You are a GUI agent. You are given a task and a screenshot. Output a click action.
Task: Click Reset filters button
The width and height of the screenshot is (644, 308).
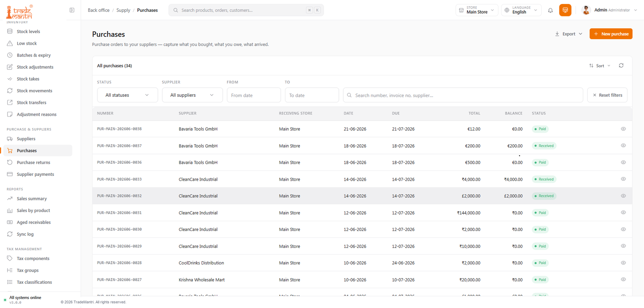tap(607, 95)
